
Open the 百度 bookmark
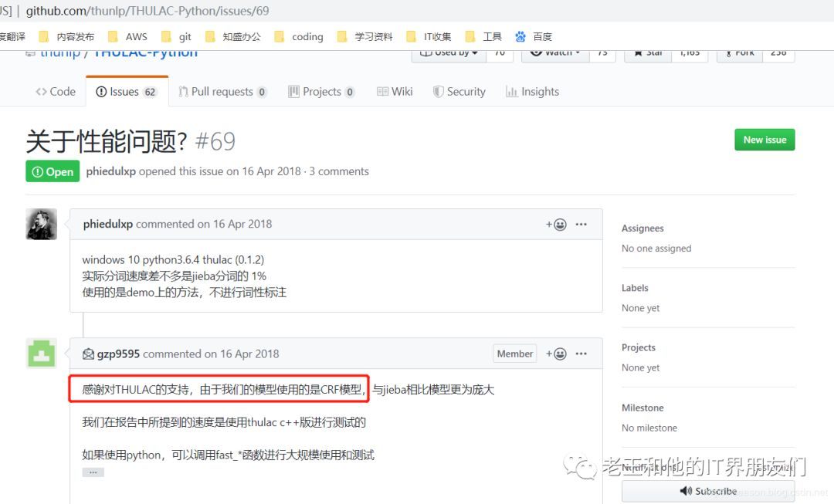[x=534, y=37]
